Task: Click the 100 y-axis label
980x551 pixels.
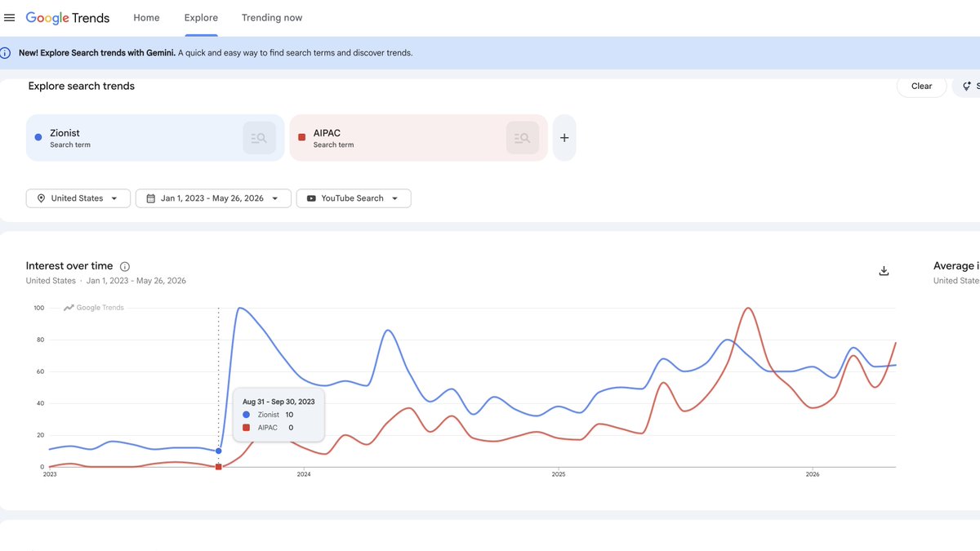Action: point(39,308)
